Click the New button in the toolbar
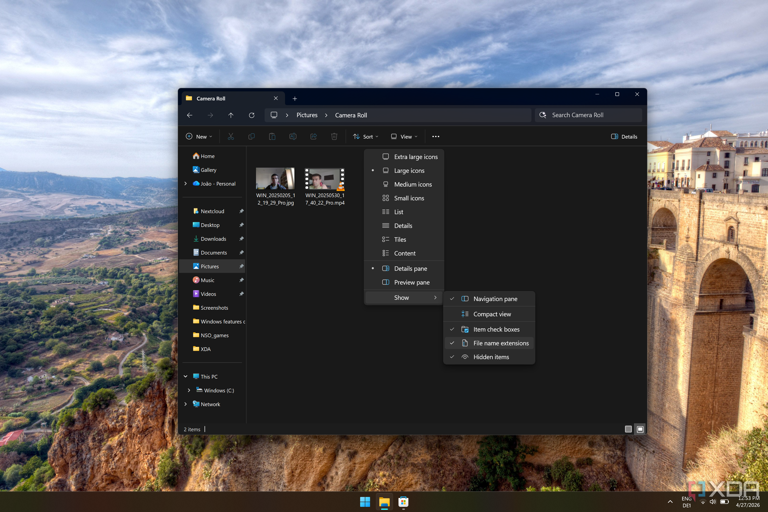768x512 pixels. coord(199,137)
